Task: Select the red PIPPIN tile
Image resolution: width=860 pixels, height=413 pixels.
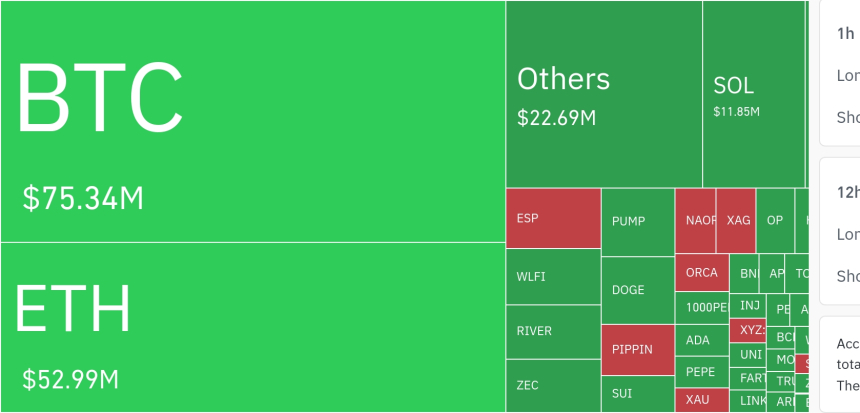Action: (637, 350)
